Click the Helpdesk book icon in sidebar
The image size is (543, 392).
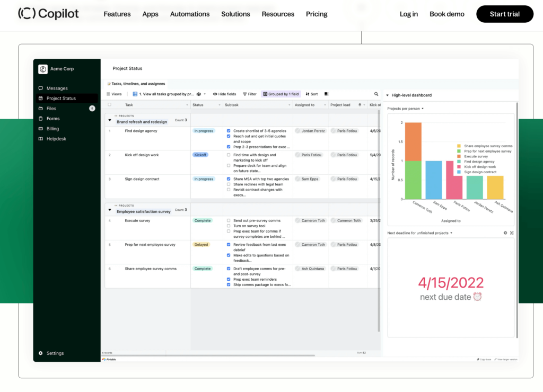coord(40,139)
